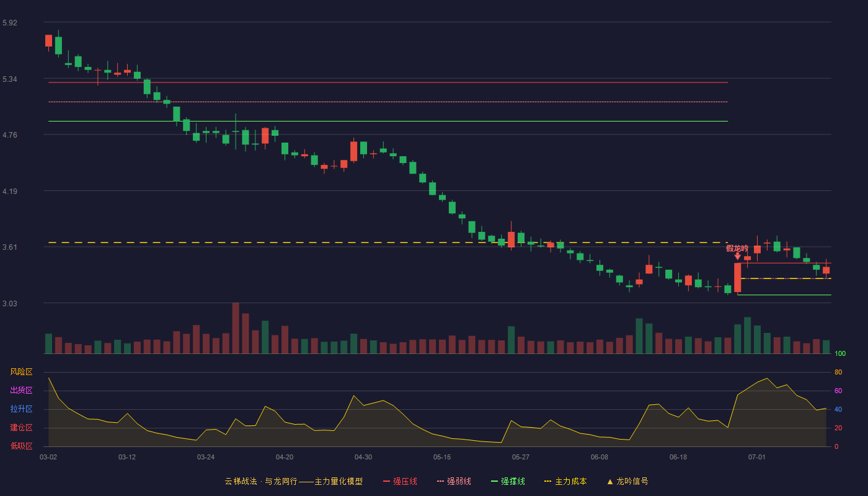Select the 拉升区 zone label
868x496 pixels.
pyautogui.click(x=21, y=409)
